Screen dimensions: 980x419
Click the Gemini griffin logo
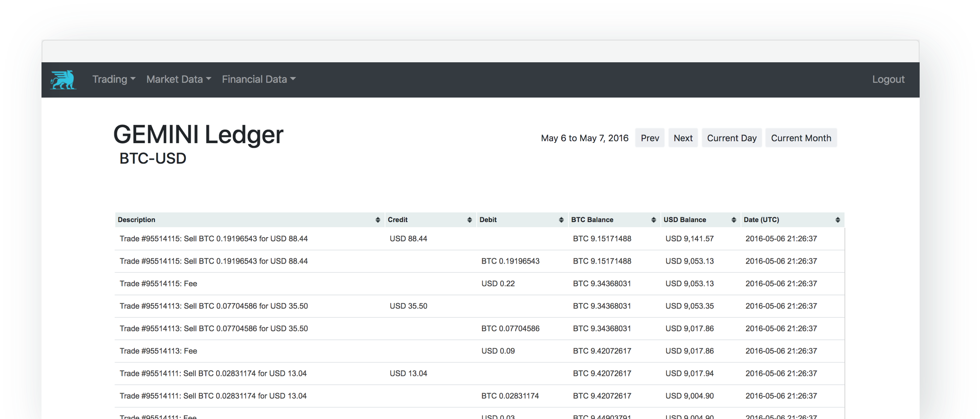(x=63, y=80)
